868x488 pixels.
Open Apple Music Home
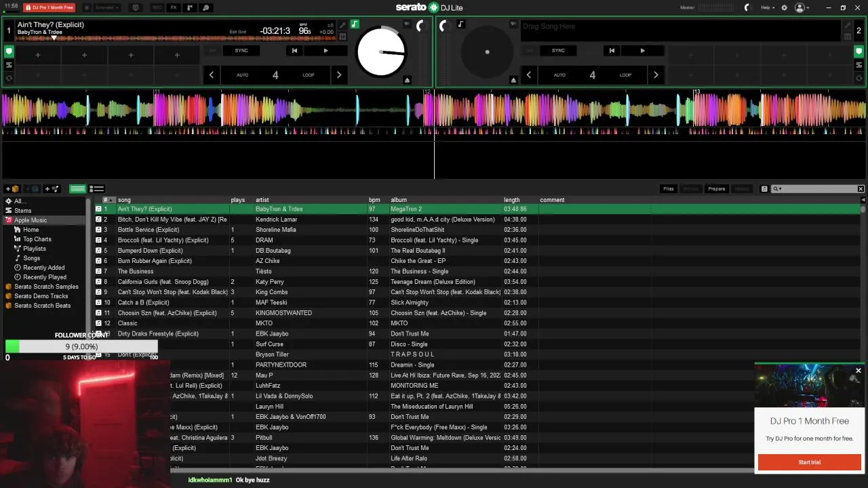coord(31,230)
